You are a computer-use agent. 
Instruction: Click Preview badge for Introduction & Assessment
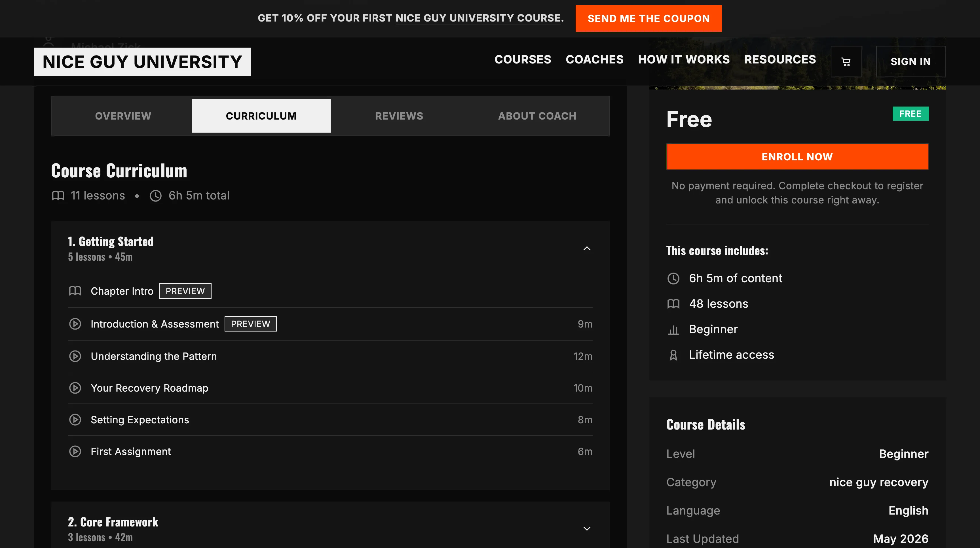250,324
